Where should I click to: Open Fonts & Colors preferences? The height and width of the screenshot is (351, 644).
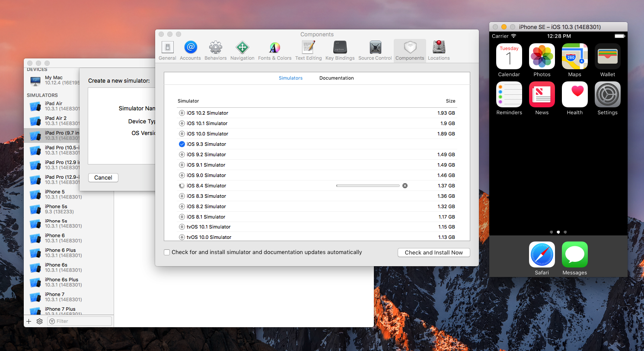point(274,51)
